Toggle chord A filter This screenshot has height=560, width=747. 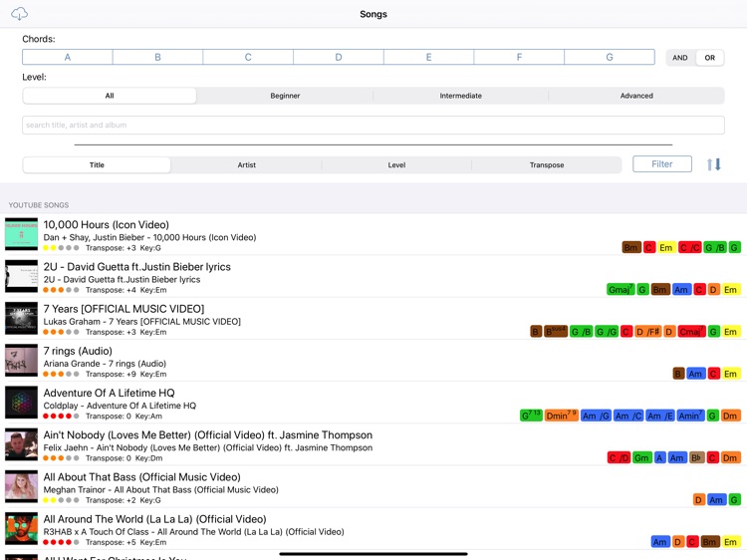[67, 57]
